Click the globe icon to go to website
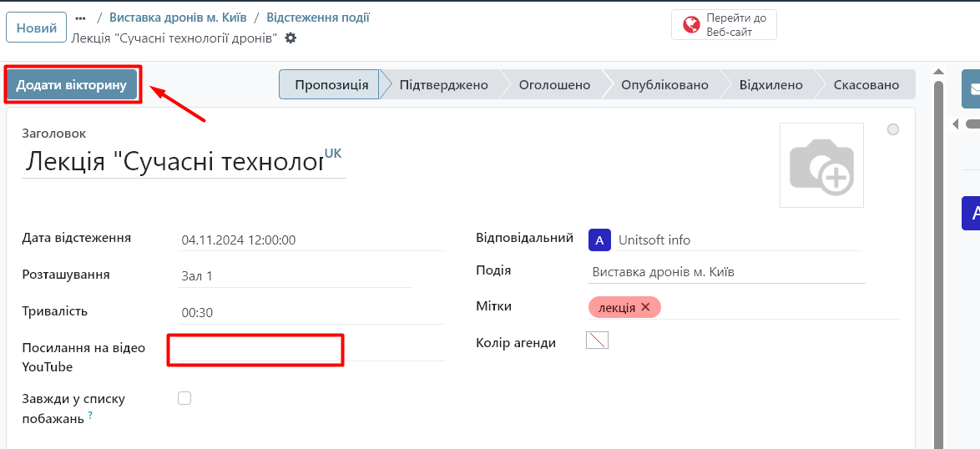This screenshot has width=980, height=449. pyautogui.click(x=691, y=25)
